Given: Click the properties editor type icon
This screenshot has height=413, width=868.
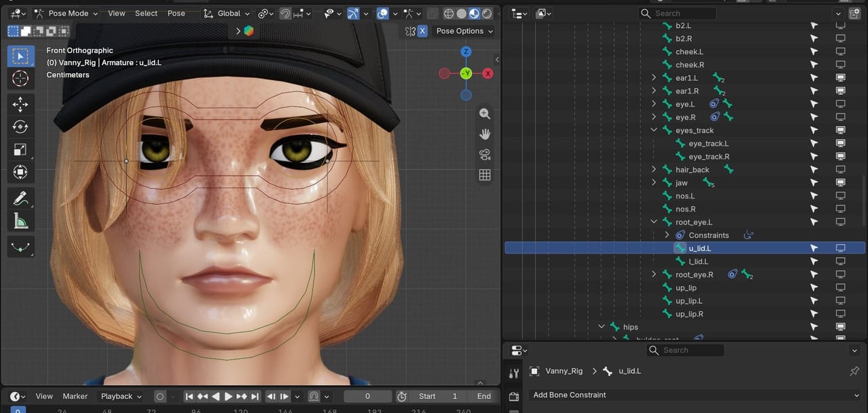Looking at the screenshot, I should [x=519, y=350].
